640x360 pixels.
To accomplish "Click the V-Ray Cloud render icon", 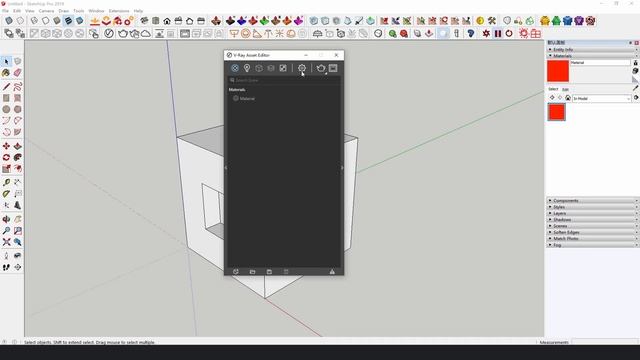I will [146, 33].
